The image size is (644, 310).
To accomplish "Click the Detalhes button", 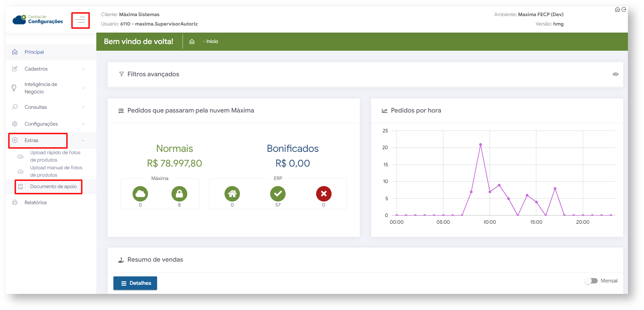I will [x=135, y=283].
